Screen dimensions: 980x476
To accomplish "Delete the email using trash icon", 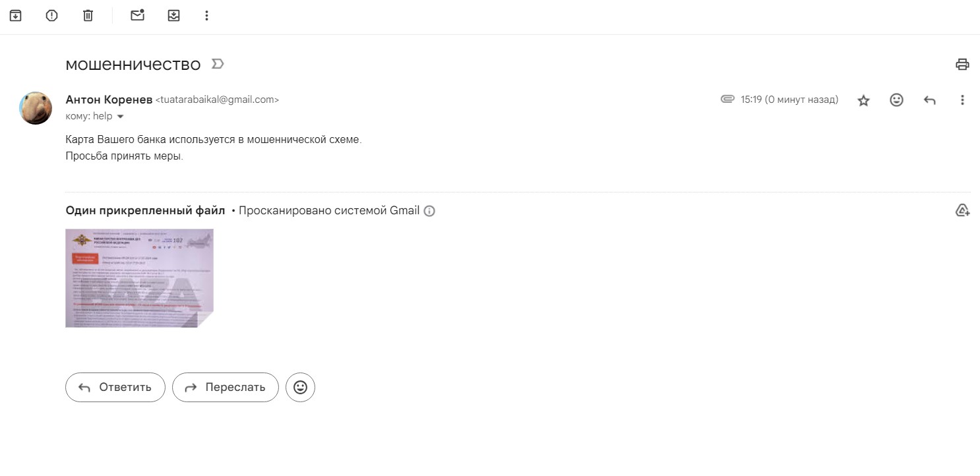I will pyautogui.click(x=88, y=15).
